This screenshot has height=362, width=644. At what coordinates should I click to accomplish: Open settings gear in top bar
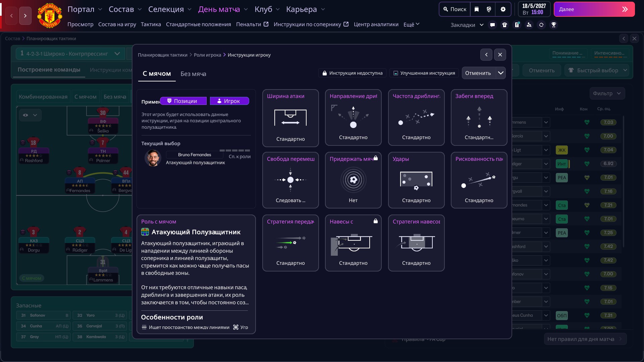click(503, 9)
